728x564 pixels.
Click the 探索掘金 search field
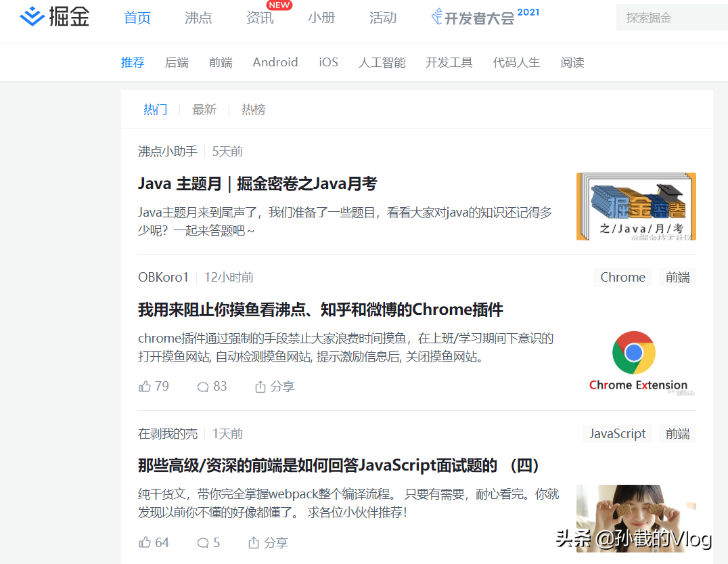(x=672, y=18)
